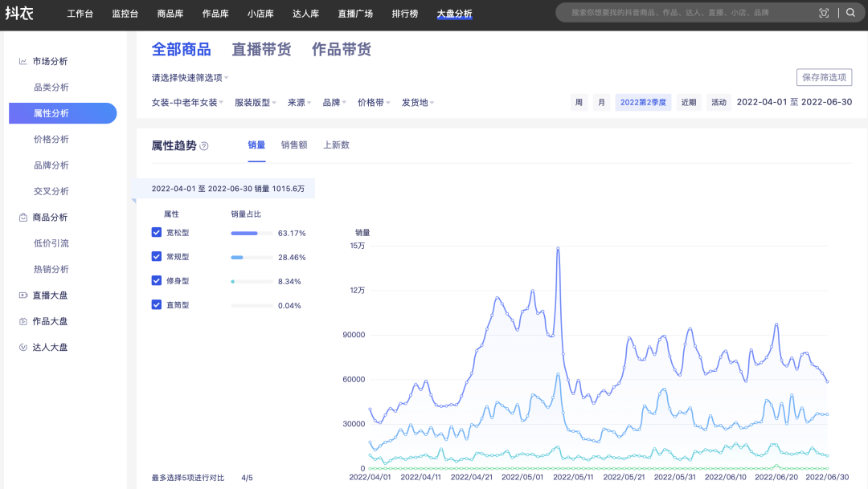Image resolution: width=868 pixels, height=489 pixels.
Task: Open the 请选择快速筛选项 dropdown
Action: click(x=190, y=78)
